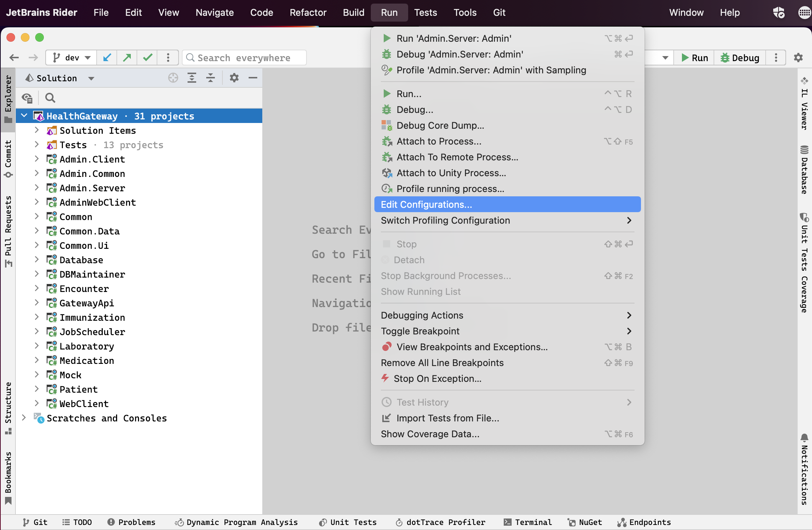Open the dotTrace Profiler tool window
Image resolution: width=812 pixels, height=530 pixels.
440,522
